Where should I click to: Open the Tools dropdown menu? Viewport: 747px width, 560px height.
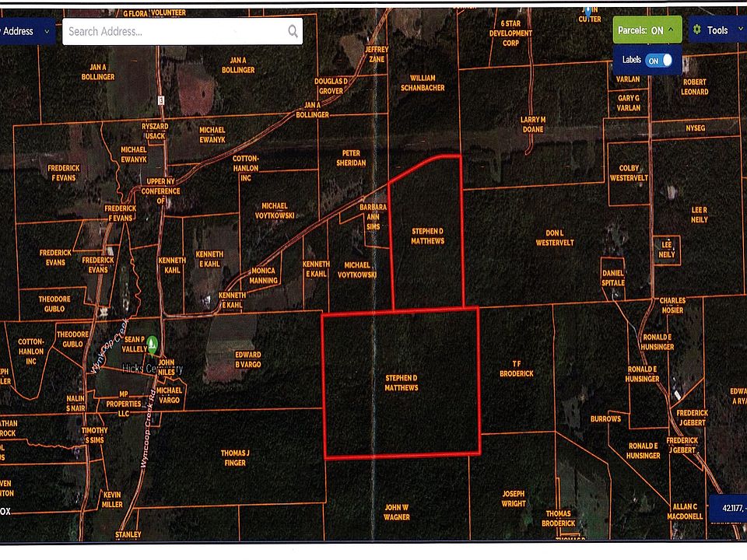(x=717, y=30)
